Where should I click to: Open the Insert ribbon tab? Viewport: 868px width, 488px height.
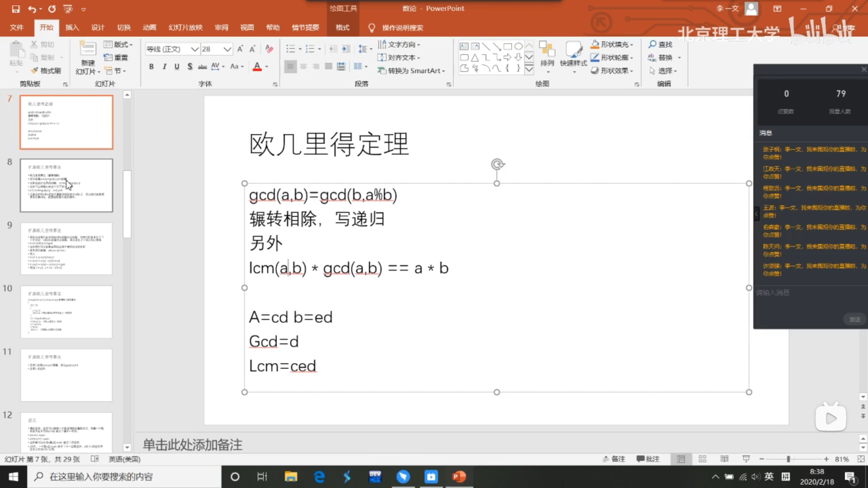[72, 28]
